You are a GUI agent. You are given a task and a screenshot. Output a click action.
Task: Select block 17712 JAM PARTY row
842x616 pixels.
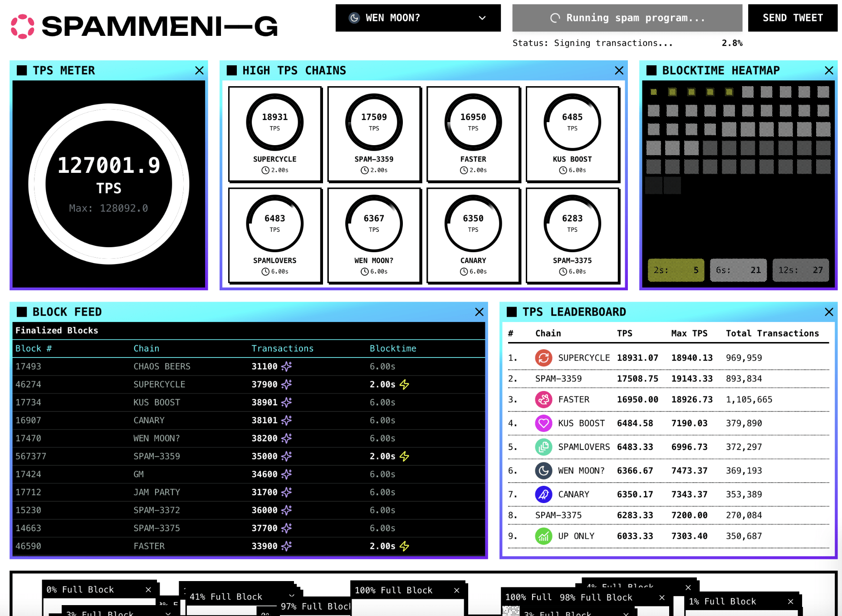pyautogui.click(x=249, y=492)
